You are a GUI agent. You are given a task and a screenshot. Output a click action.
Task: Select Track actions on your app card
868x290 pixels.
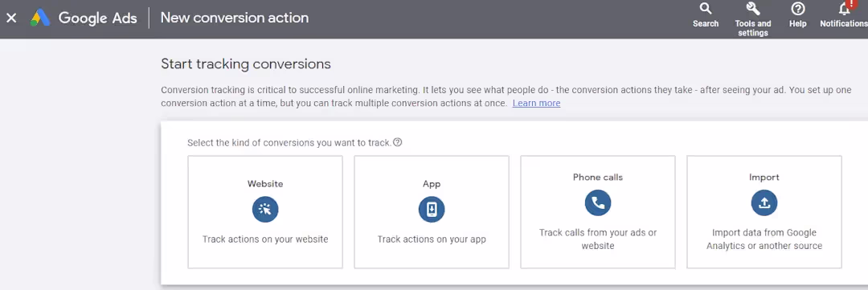pyautogui.click(x=432, y=212)
